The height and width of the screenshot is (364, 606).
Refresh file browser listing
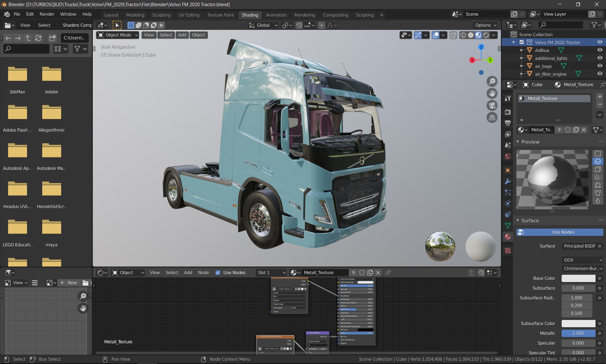click(x=38, y=38)
